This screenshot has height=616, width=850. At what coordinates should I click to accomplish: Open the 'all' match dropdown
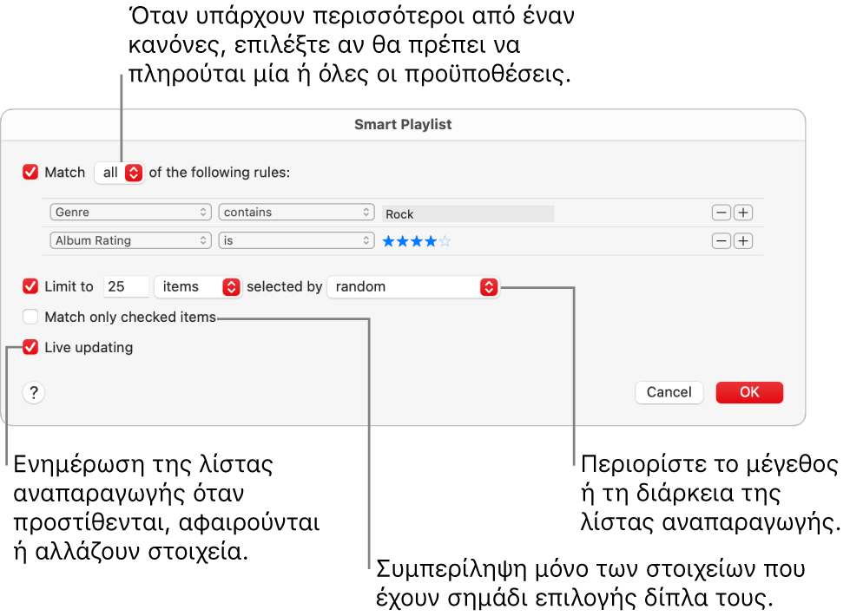click(x=119, y=172)
